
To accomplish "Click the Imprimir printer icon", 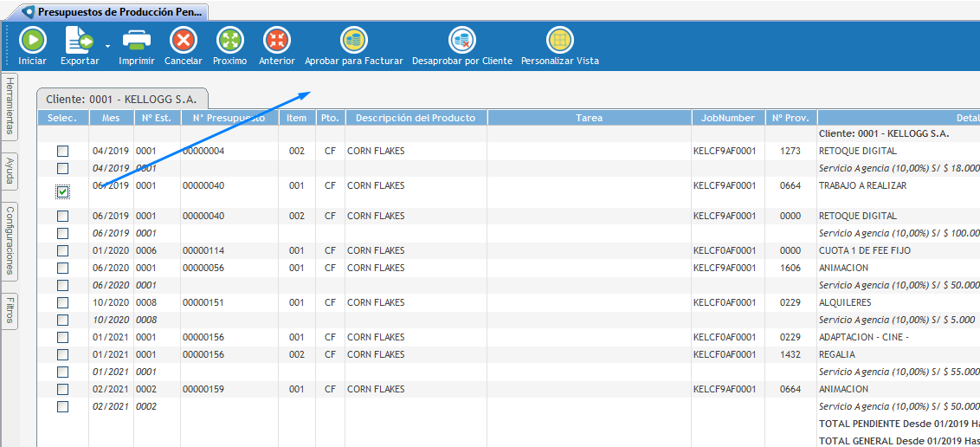I will tap(137, 41).
